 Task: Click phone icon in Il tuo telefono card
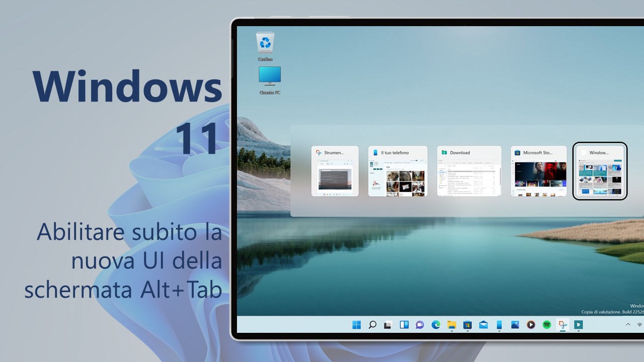pyautogui.click(x=375, y=152)
